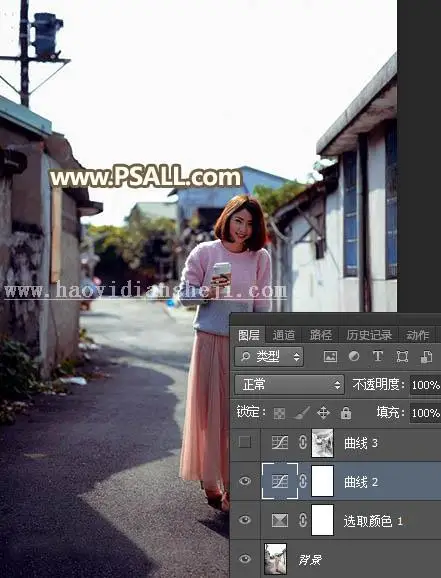
Task: Hide the 选取颜色 1 layer eye
Action: (244, 520)
